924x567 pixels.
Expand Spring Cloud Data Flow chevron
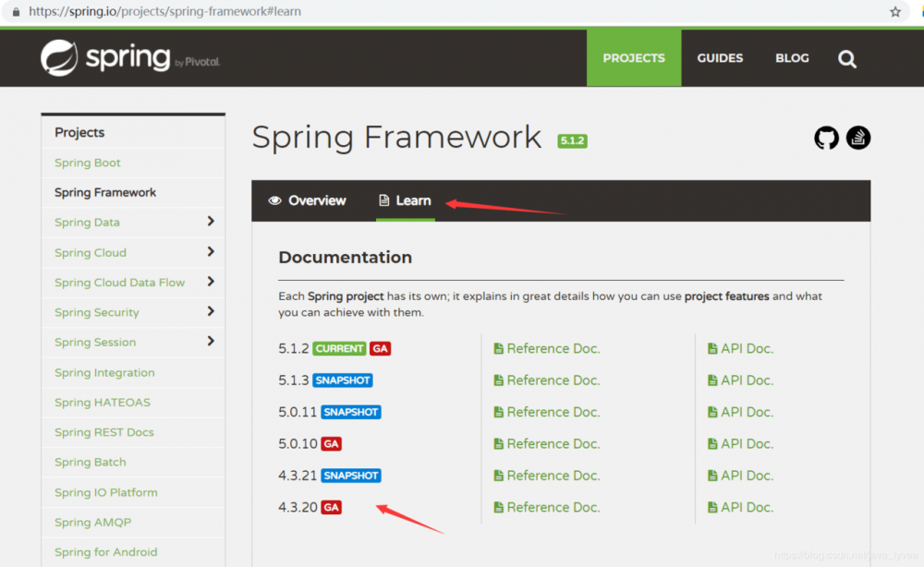coord(211,282)
